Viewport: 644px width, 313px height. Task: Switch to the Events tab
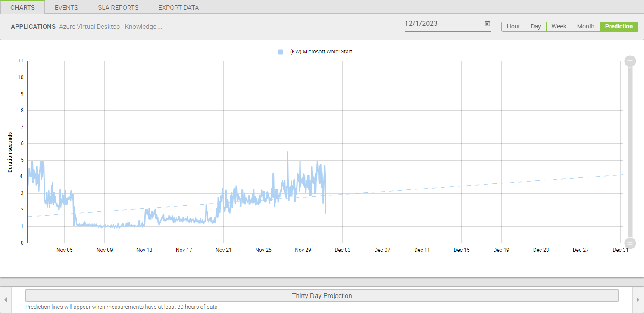coord(66,7)
